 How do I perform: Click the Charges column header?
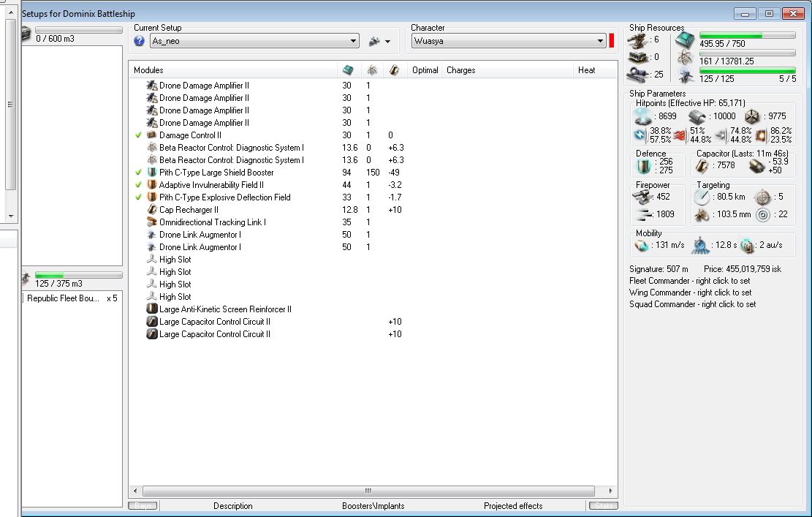[x=507, y=70]
